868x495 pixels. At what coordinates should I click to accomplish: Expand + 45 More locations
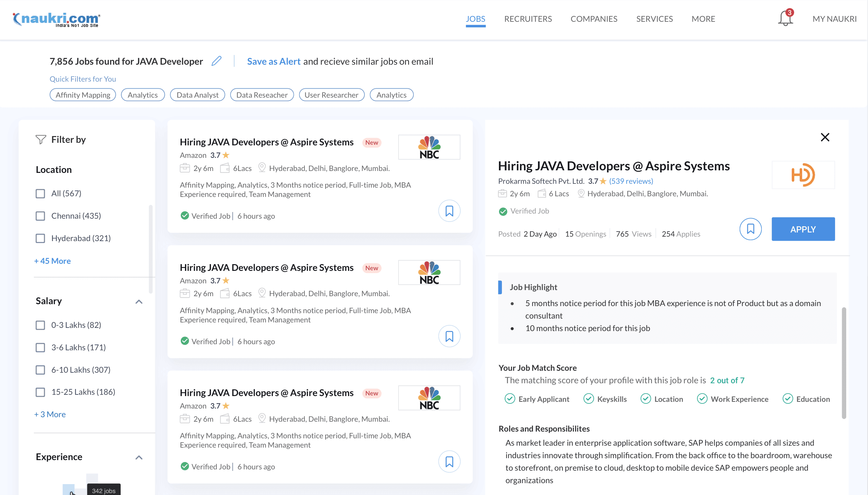53,261
